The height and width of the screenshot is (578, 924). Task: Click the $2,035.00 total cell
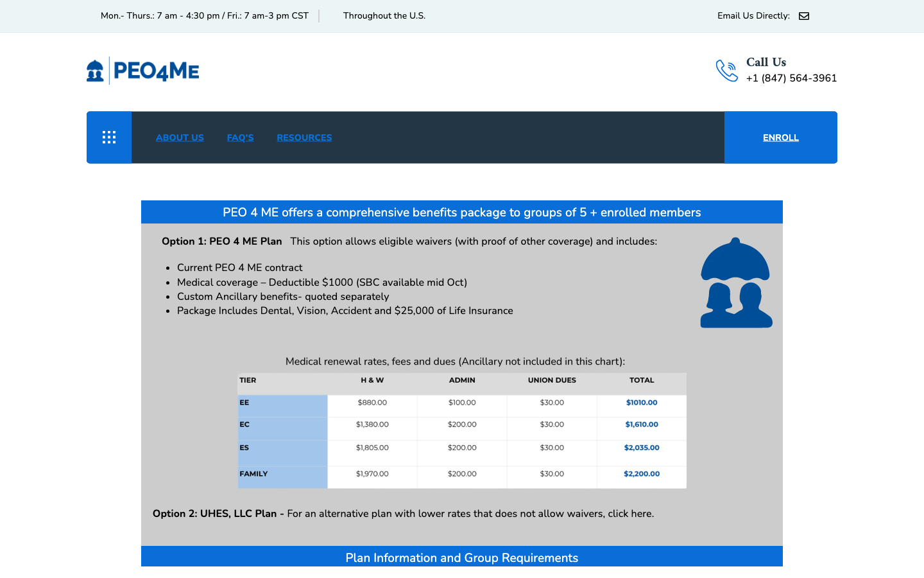click(x=642, y=448)
